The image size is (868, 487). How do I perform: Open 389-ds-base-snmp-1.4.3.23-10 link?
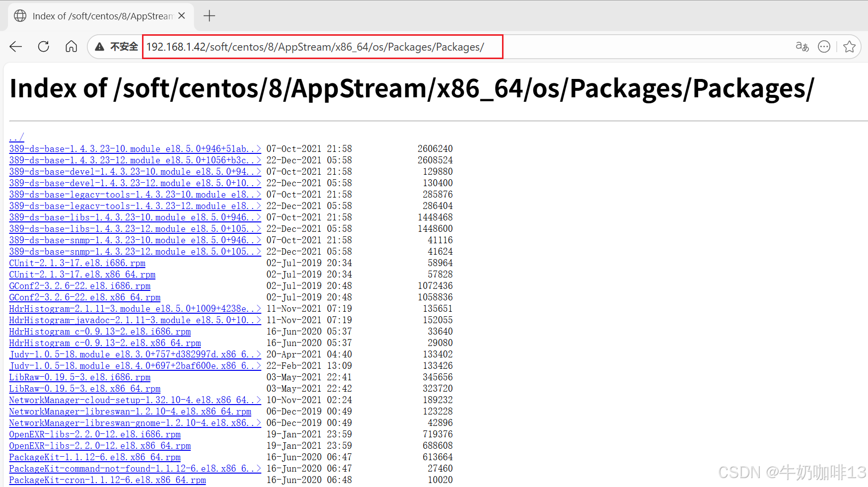(135, 240)
